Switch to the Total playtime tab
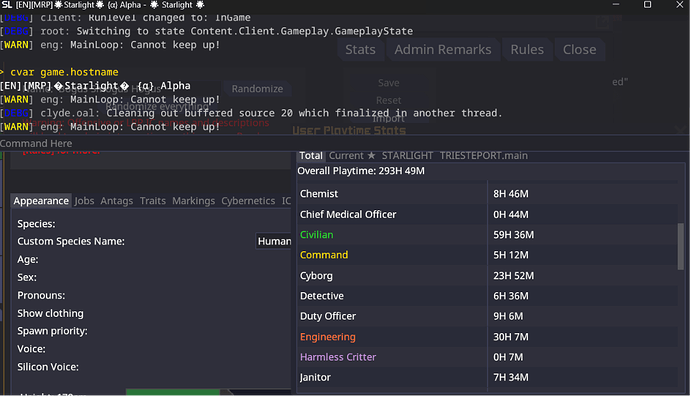Viewport: 690px width, 396px height. tap(311, 156)
